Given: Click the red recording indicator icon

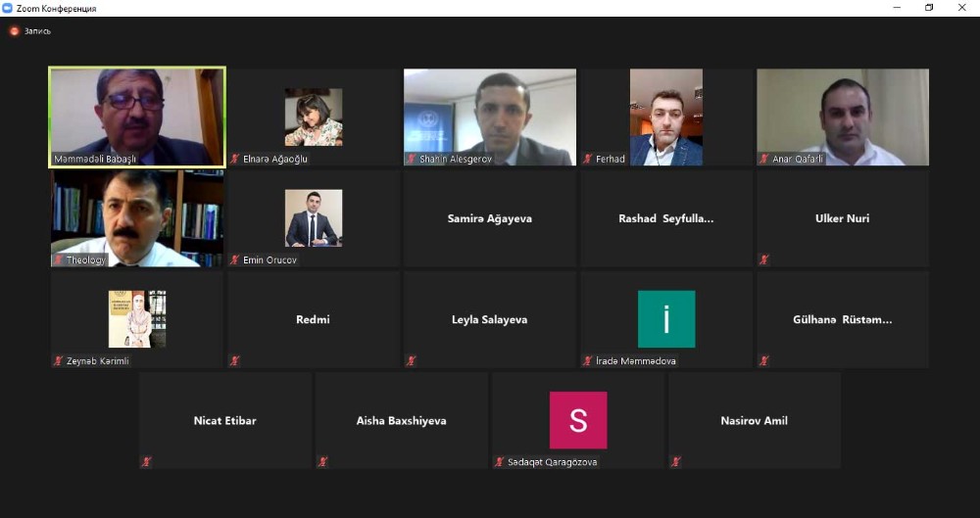Looking at the screenshot, I should (x=14, y=30).
